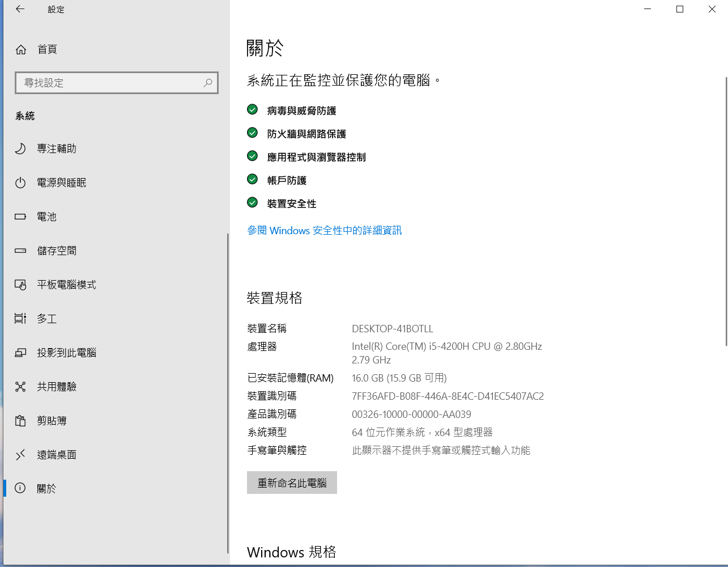Image resolution: width=728 pixels, height=567 pixels.
Task: Click the projecting icon beside 投影到此電腦
Action: [20, 353]
